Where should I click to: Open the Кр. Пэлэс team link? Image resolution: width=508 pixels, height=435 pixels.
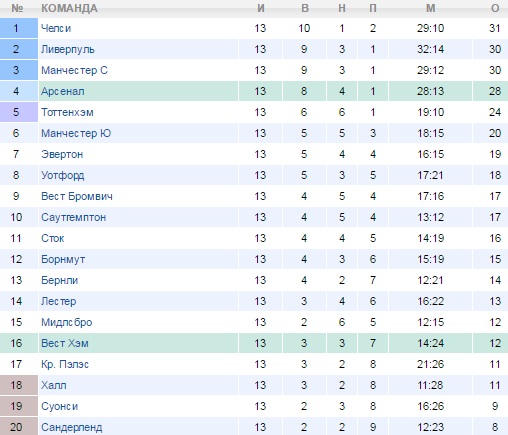[x=65, y=364]
